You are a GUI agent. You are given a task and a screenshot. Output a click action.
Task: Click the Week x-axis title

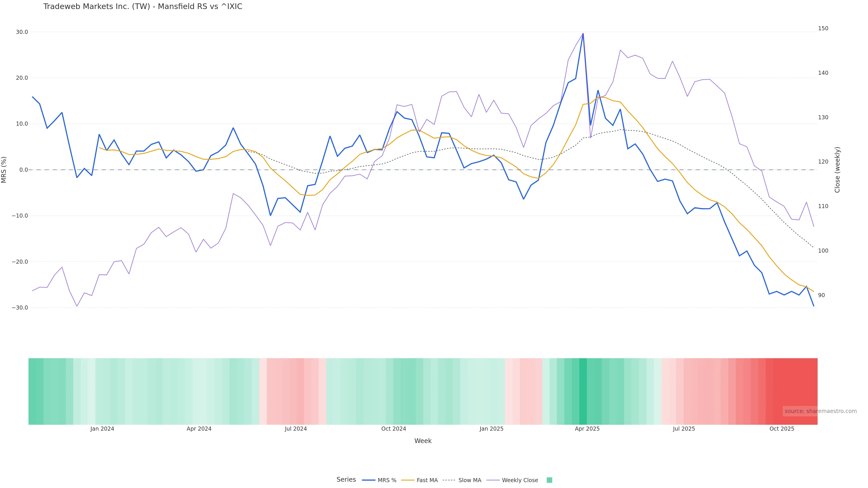coord(423,441)
